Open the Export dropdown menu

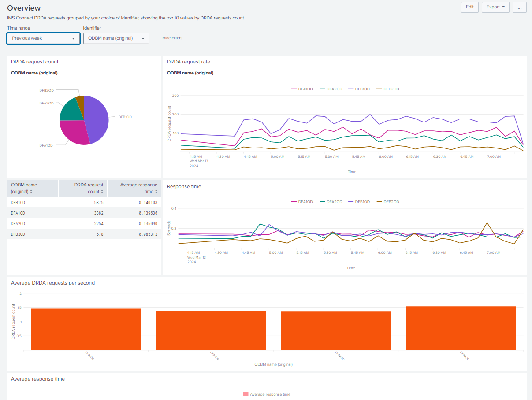coord(495,7)
